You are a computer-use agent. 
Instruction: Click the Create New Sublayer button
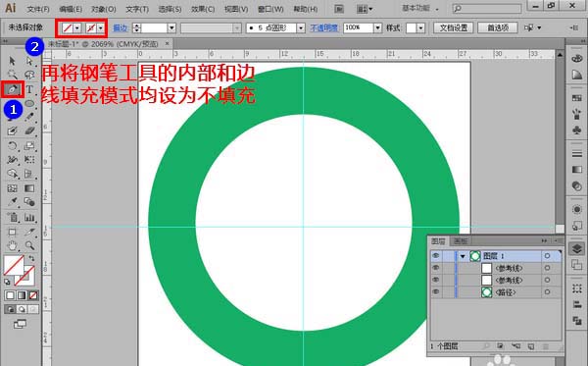click(x=516, y=346)
